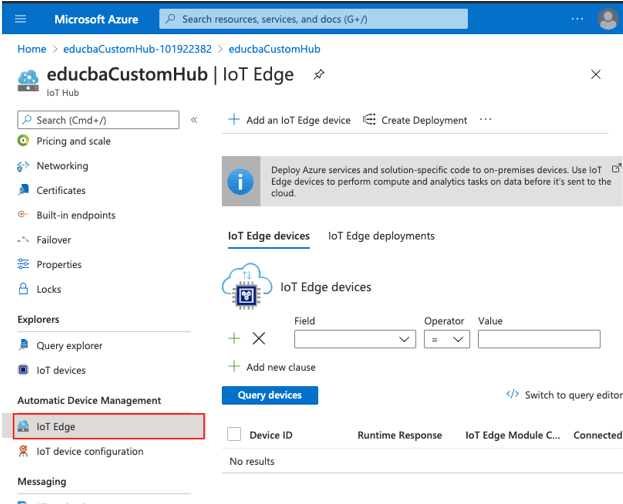Open educbaCustomHub breadcrumb link
Image resolution: width=623 pixels, height=504 pixels.
[275, 49]
